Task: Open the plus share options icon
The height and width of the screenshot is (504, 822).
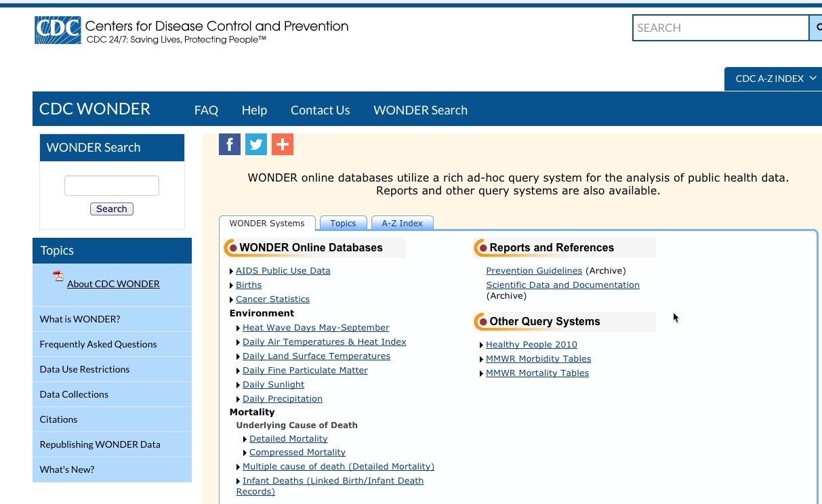Action: click(283, 144)
